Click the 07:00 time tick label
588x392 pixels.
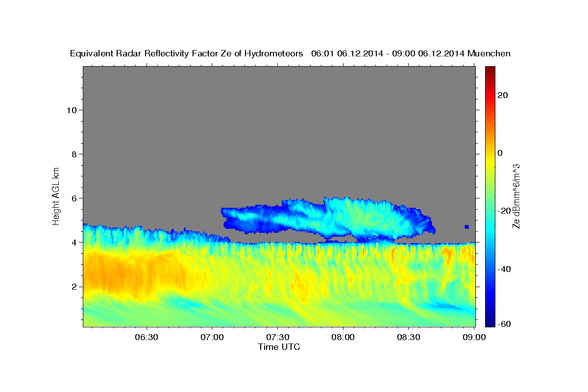point(212,337)
